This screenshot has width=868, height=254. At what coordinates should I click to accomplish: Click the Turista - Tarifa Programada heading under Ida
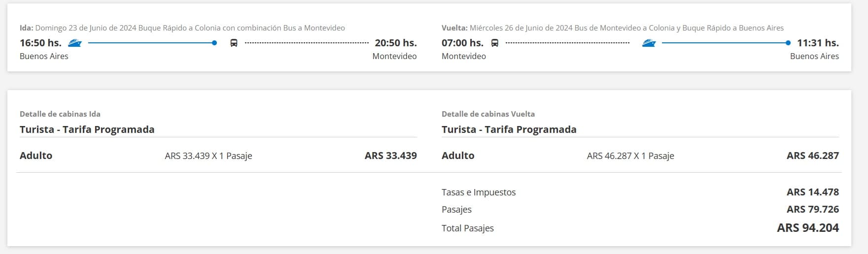[x=87, y=129]
